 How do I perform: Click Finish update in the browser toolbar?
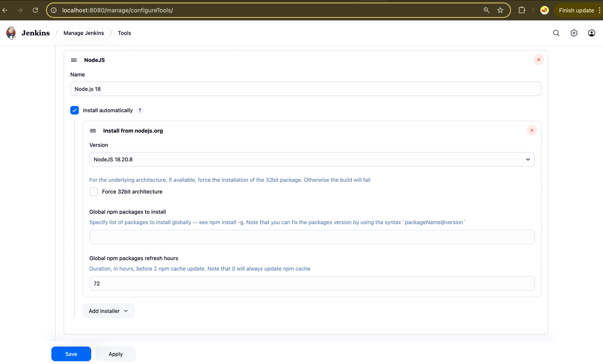(x=577, y=10)
